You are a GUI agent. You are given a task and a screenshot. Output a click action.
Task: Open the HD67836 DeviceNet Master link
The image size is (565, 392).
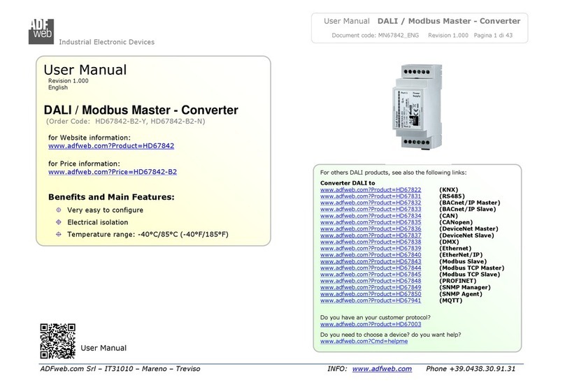pos(371,228)
